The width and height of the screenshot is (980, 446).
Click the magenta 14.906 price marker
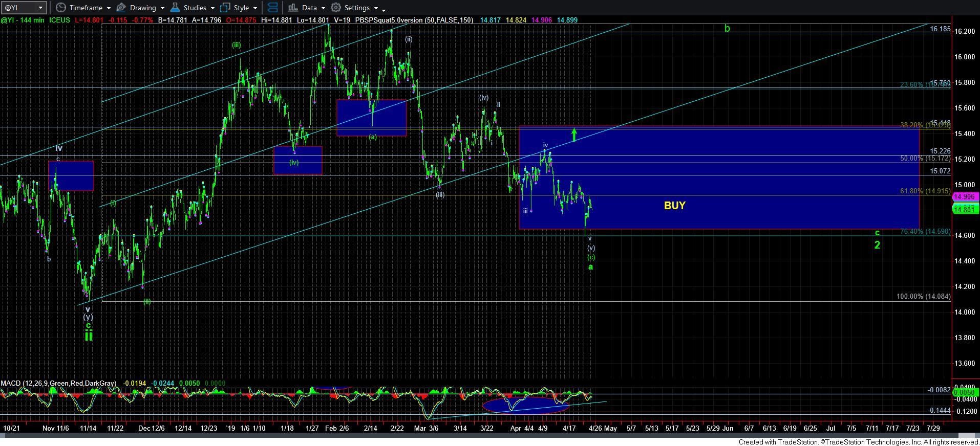pyautogui.click(x=965, y=196)
